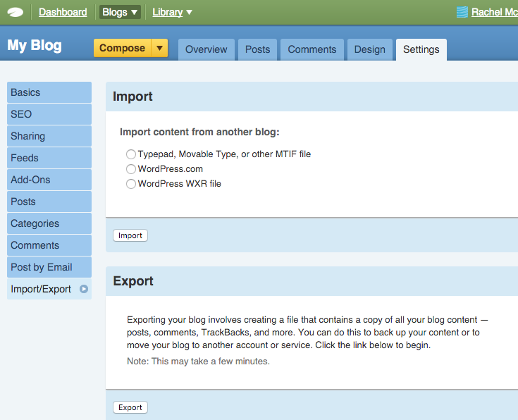Click the arrow icon next to Import/Export

tap(84, 289)
